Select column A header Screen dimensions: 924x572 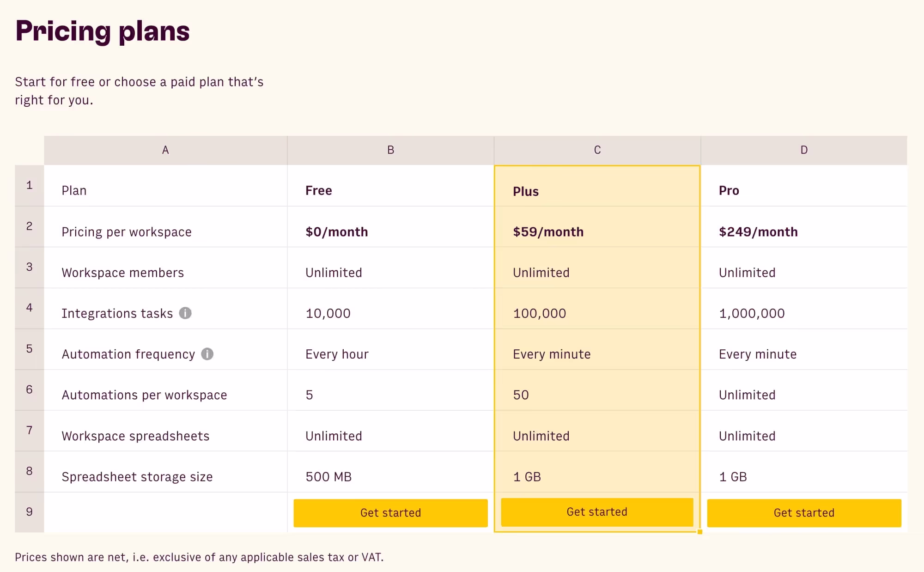165,150
